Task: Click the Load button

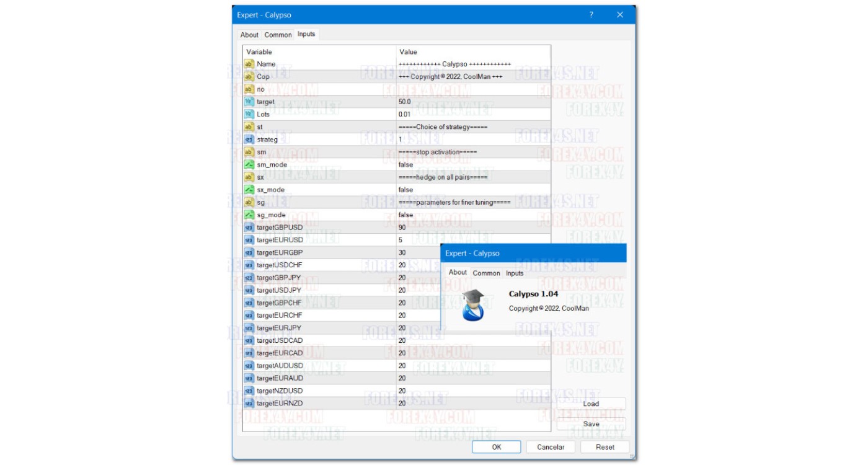Action: click(x=591, y=404)
